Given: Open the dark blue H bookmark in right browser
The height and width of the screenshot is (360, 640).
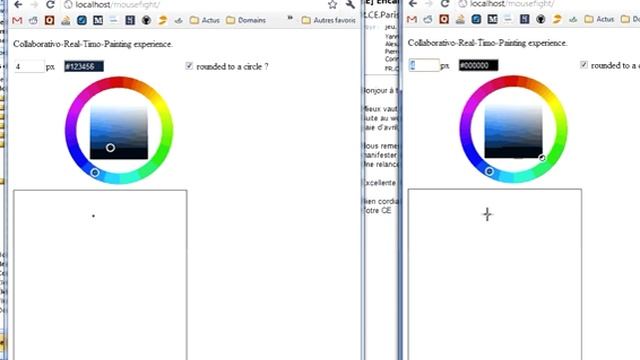Looking at the screenshot, I should [x=524, y=19].
